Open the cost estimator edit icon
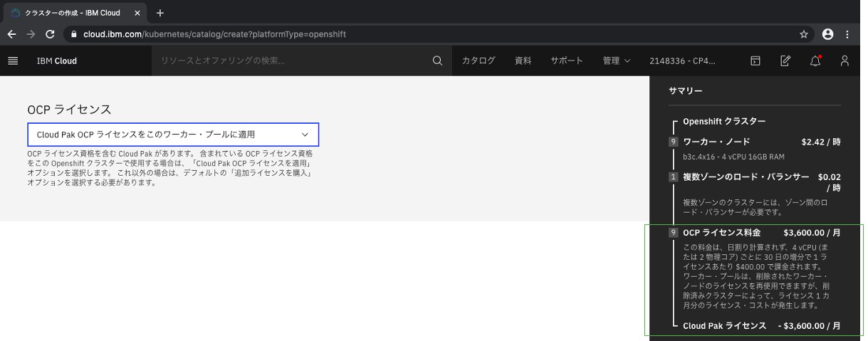868x341 pixels. point(785,61)
